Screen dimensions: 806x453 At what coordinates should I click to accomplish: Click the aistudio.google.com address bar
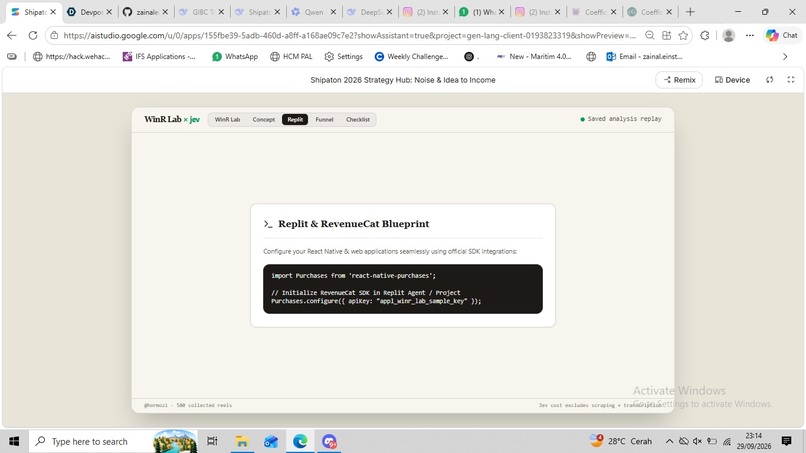tap(350, 35)
